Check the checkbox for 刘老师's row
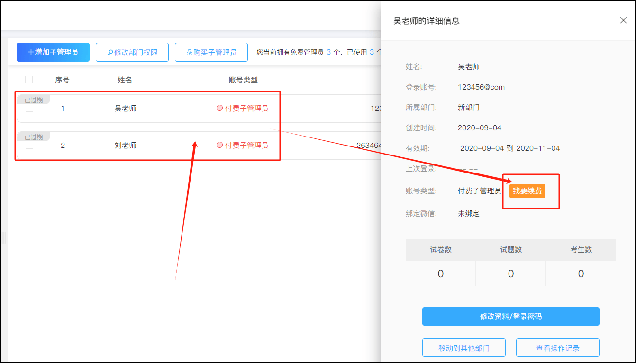Image resolution: width=636 pixels, height=364 pixels. pos(29,145)
